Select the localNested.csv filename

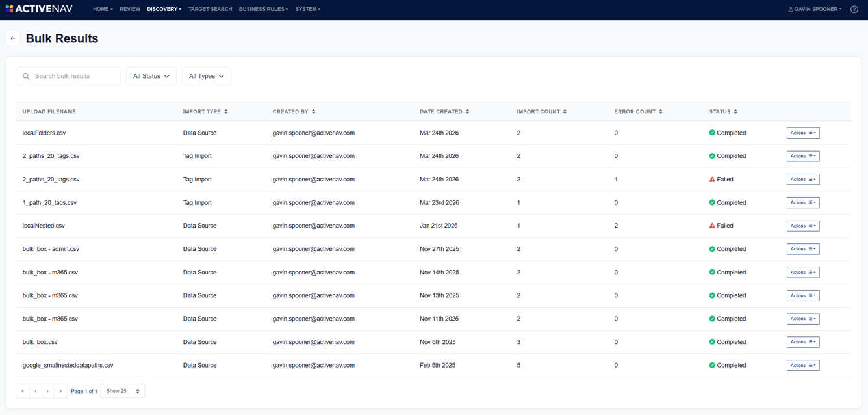[44, 226]
